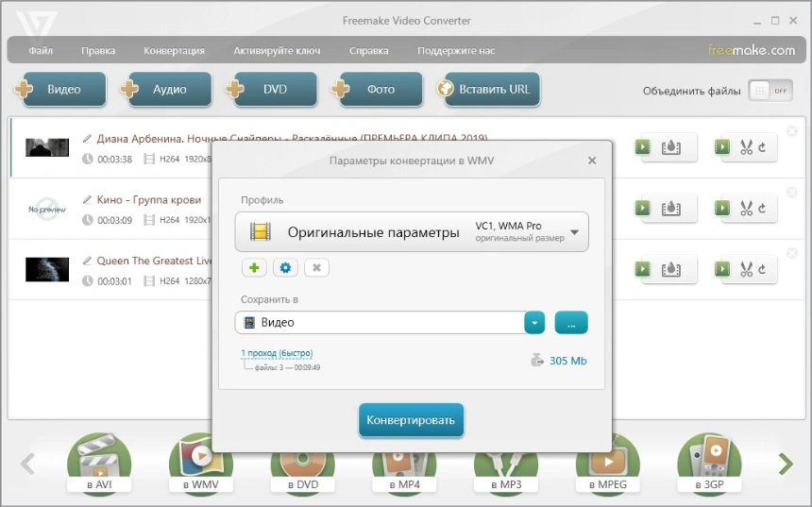This screenshot has height=507, width=812.
Task: Click the No preview thumbnail of Кино
Action: click(x=47, y=209)
